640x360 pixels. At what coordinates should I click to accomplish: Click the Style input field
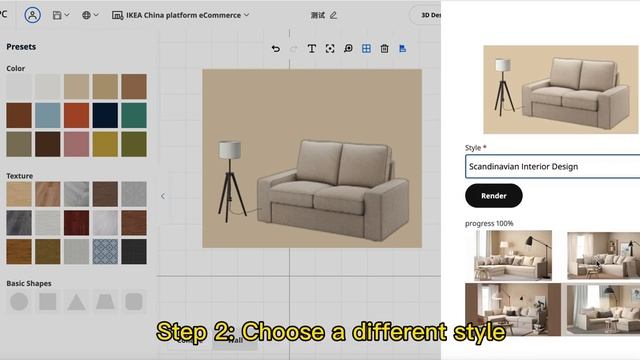pos(552,167)
